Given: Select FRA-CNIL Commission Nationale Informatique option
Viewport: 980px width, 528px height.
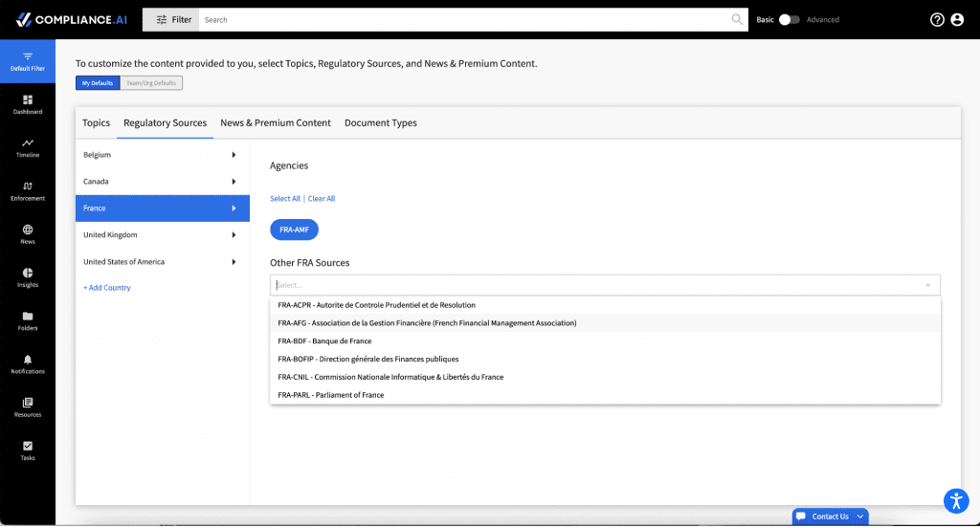Looking at the screenshot, I should (605, 378).
